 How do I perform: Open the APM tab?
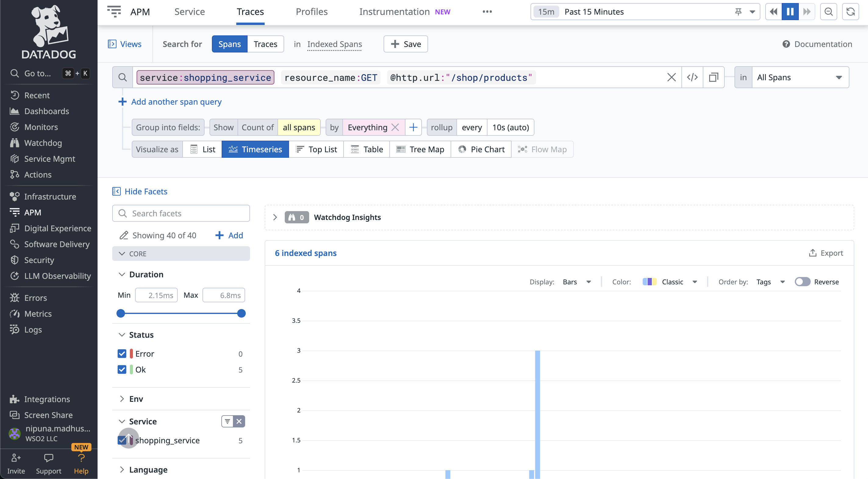[140, 12]
